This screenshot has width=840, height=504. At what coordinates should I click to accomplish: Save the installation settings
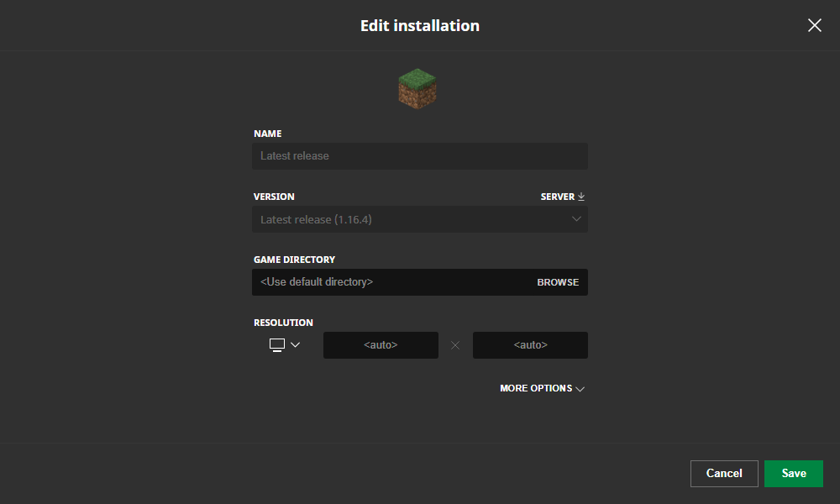pos(794,474)
